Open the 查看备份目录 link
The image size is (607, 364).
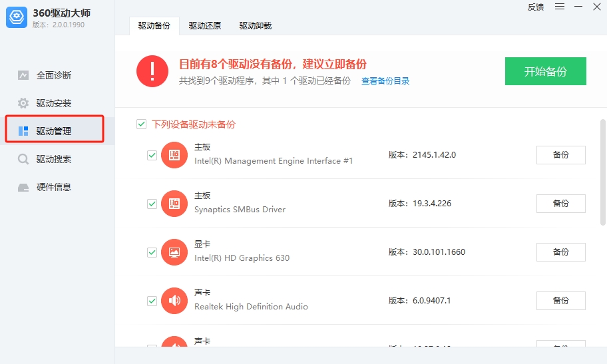(385, 81)
